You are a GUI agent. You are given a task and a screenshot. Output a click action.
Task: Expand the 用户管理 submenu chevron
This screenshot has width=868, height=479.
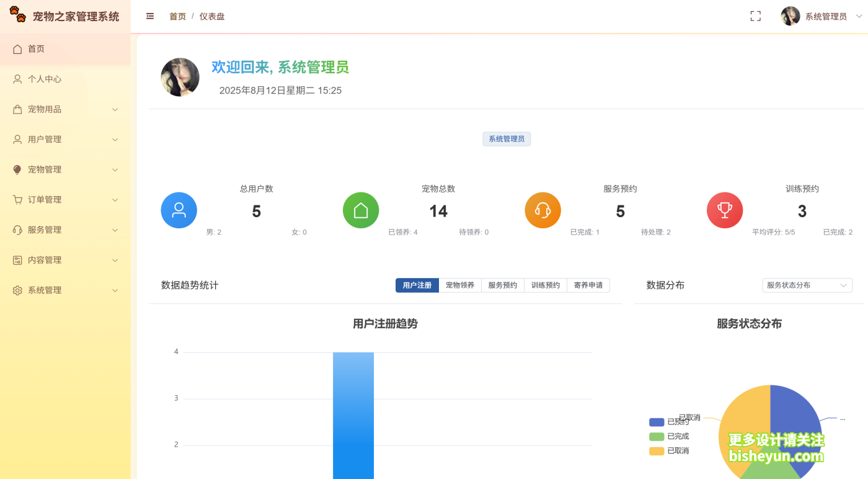pyautogui.click(x=115, y=140)
